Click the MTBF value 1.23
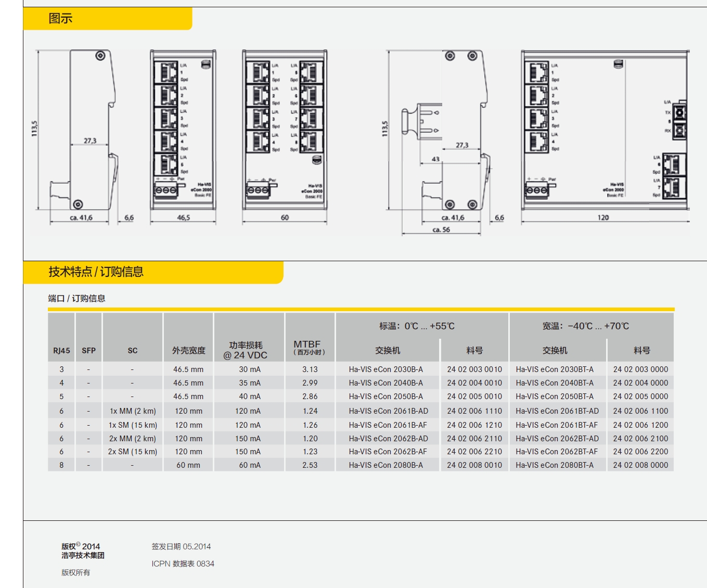This screenshot has height=588, width=707. pyautogui.click(x=310, y=452)
